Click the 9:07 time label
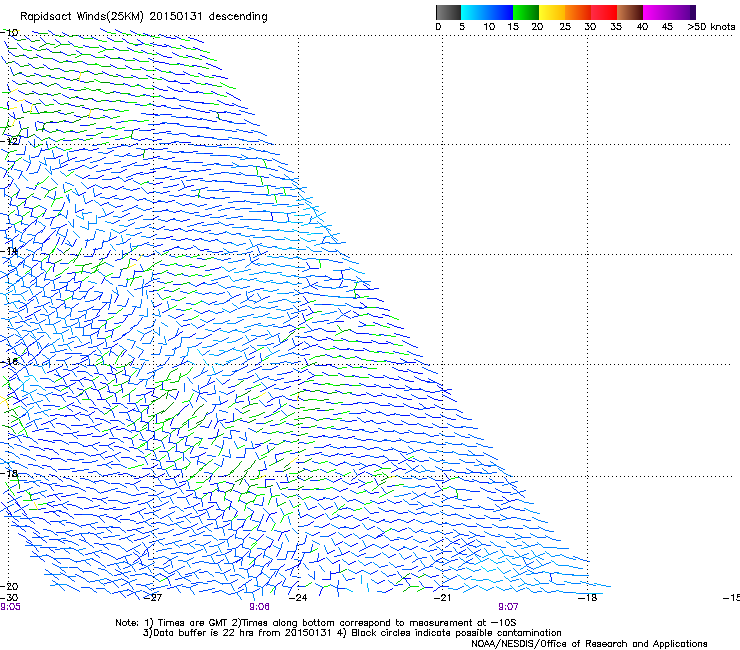 point(508,607)
